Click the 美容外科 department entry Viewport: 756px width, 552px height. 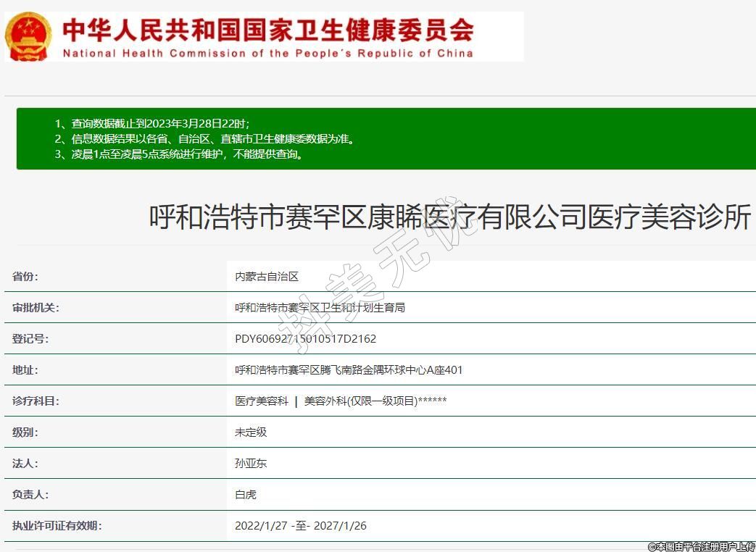375,401
